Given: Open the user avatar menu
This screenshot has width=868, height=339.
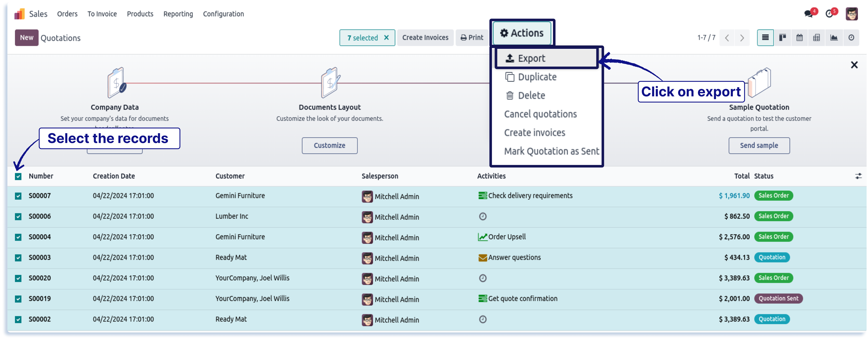Looking at the screenshot, I should point(852,14).
